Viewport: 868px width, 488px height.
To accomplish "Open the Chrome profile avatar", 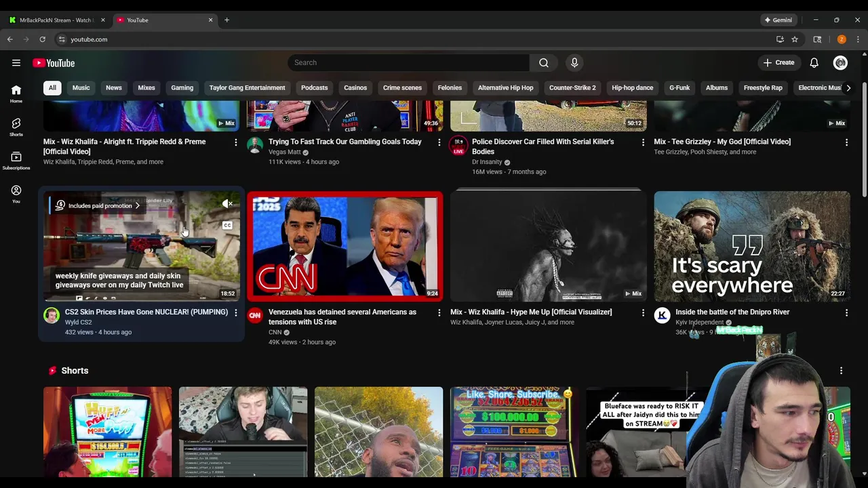I will tap(842, 39).
